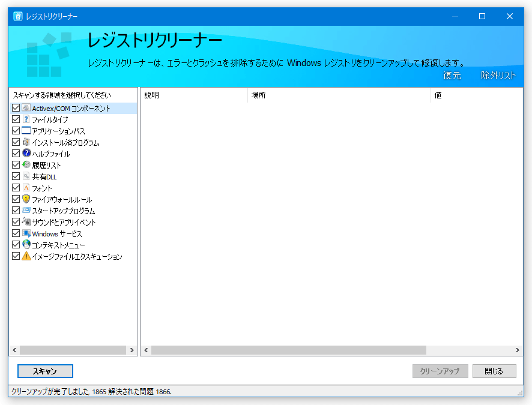Viewport: 532px width, 405px height.
Task: Sort by the 場所 column header
Action: 339,95
